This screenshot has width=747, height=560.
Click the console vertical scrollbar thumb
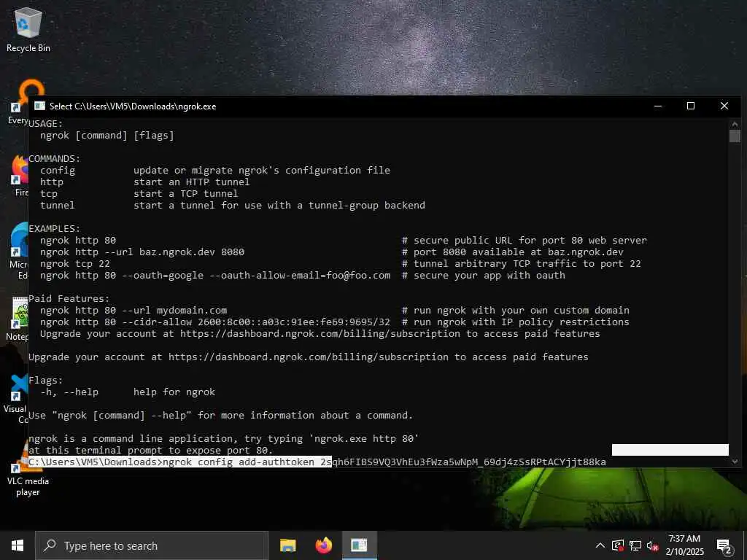(x=734, y=136)
